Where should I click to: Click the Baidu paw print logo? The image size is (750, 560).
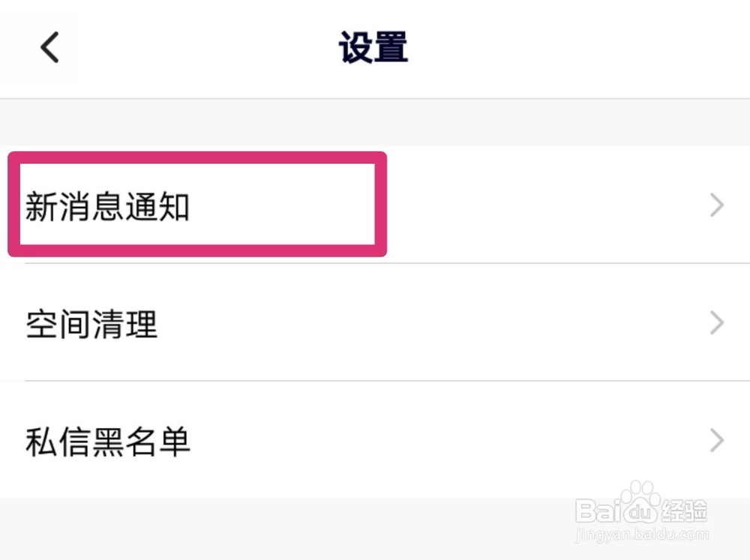coord(638,502)
